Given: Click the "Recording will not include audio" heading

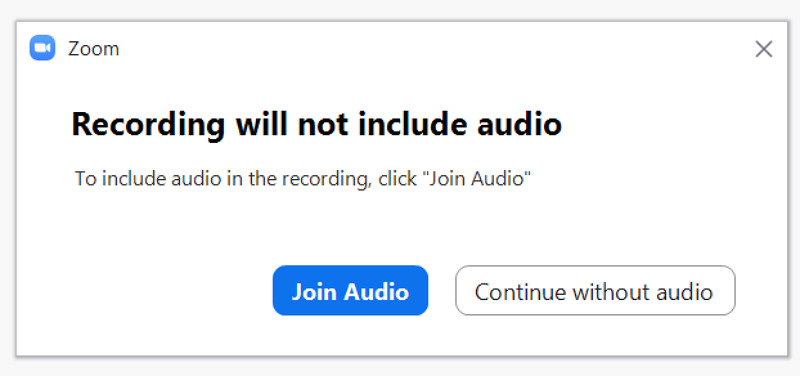Looking at the screenshot, I should tap(316, 124).
